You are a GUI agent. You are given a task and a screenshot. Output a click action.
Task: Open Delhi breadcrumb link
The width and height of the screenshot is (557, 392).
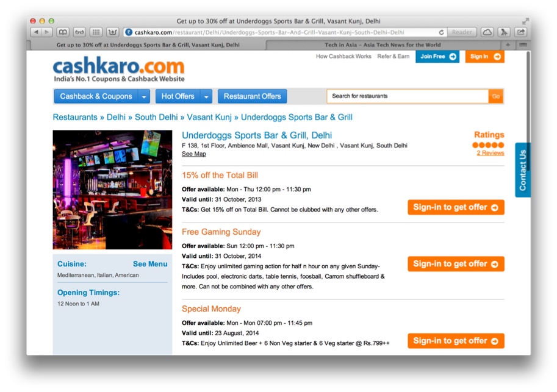pyautogui.click(x=116, y=117)
